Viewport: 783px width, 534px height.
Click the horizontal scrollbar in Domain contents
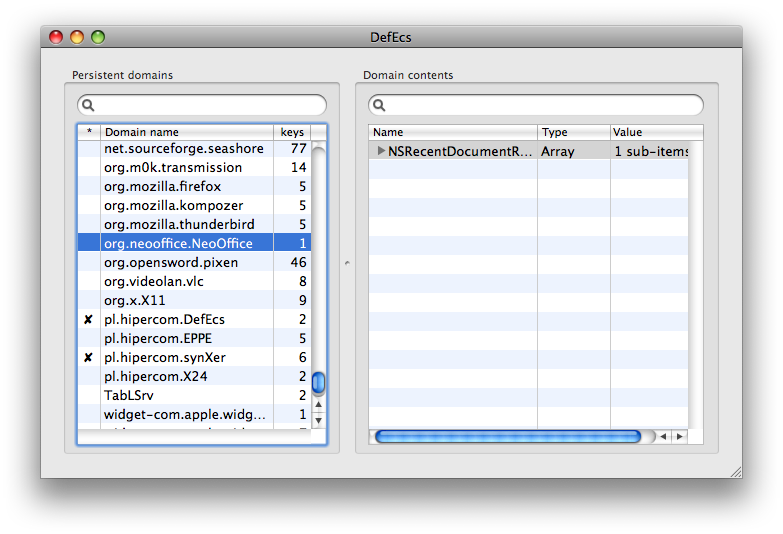tap(507, 437)
